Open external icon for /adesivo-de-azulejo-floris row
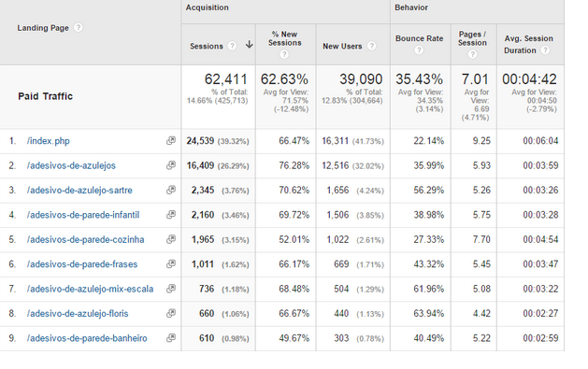Image resolution: width=588 pixels, height=369 pixels. [x=171, y=313]
